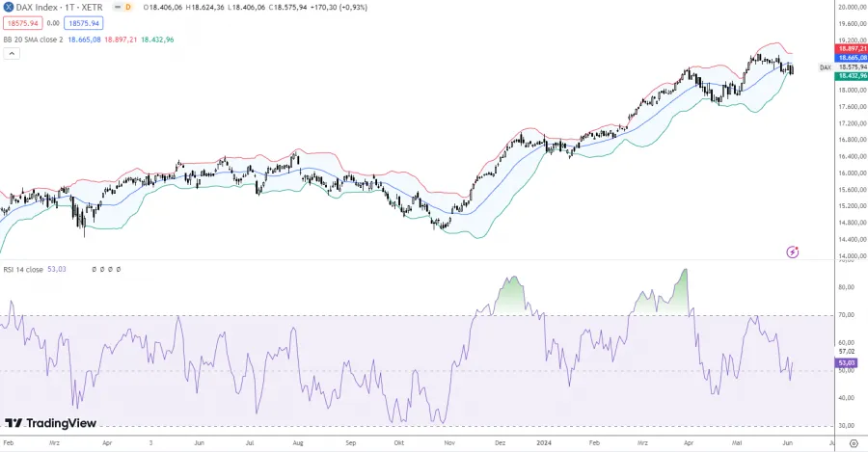Collapse the indicator legend with chevron arrow
This screenshot has width=868, height=452.
click(x=12, y=53)
